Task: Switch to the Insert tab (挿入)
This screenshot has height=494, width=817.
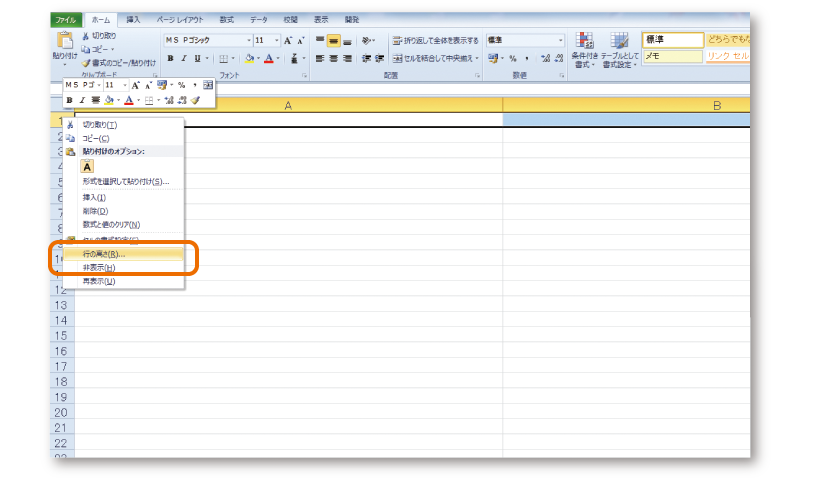Action: (133, 20)
